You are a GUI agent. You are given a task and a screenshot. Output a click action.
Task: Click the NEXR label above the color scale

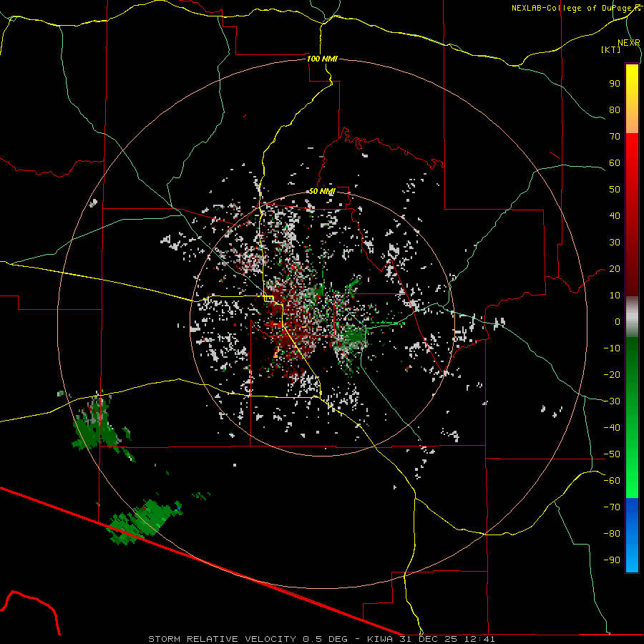coord(629,43)
